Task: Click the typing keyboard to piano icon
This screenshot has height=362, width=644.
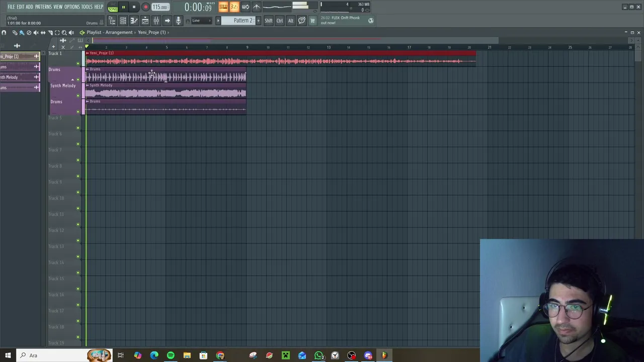Action: pyautogui.click(x=223, y=7)
